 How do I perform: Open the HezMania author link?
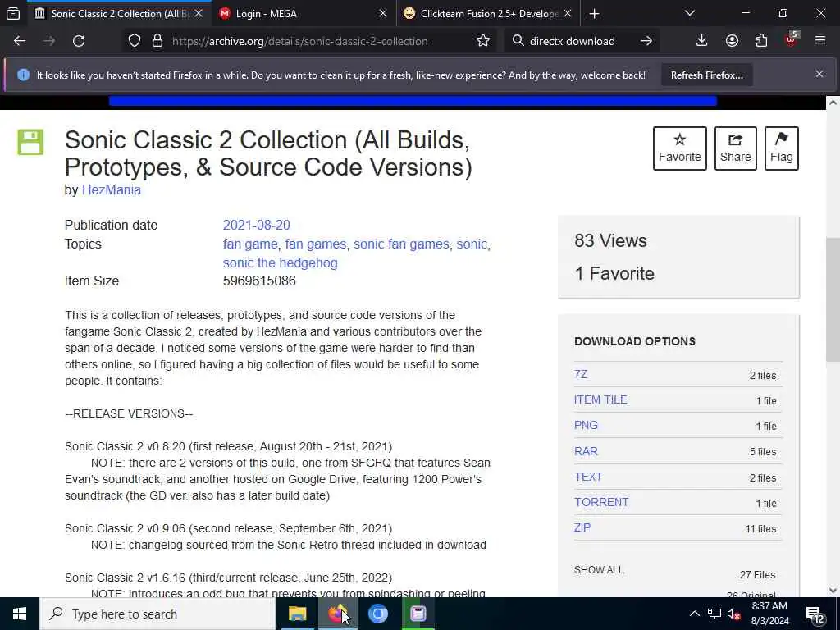(112, 189)
